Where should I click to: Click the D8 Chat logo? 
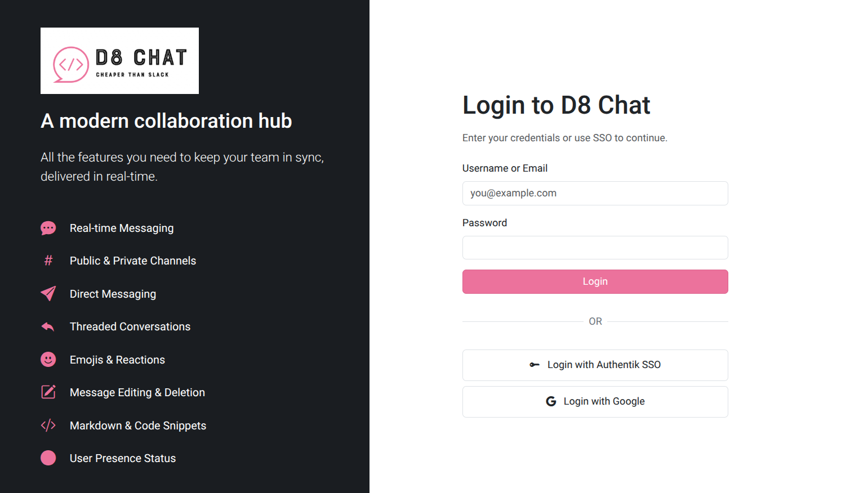[119, 60]
